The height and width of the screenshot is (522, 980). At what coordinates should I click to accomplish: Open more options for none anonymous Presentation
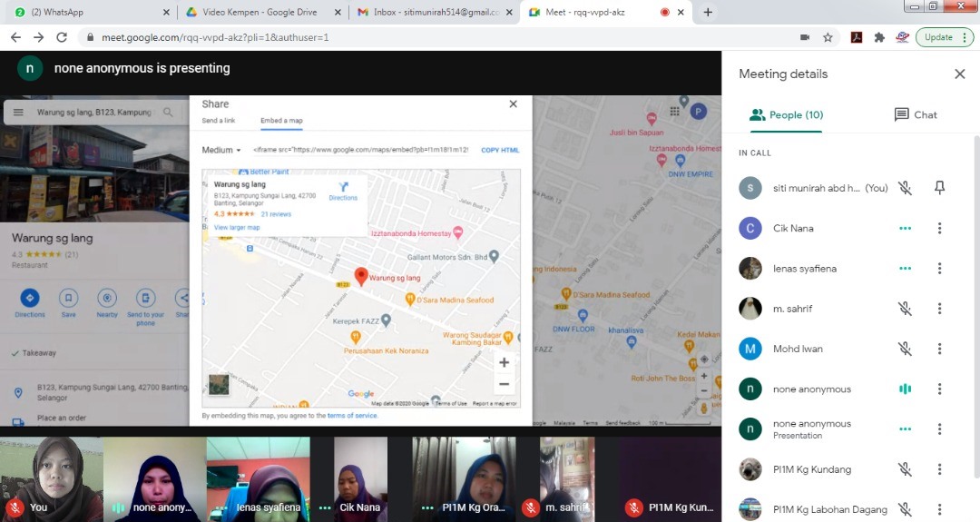[x=940, y=429]
